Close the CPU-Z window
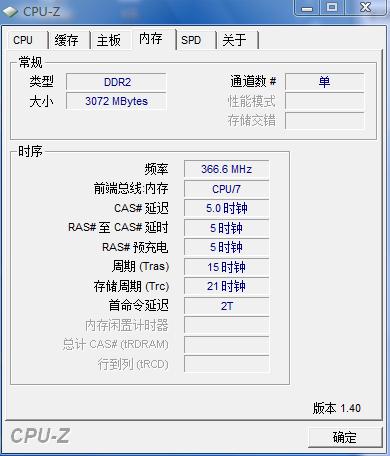This screenshot has width=390, height=456. click(366, 8)
